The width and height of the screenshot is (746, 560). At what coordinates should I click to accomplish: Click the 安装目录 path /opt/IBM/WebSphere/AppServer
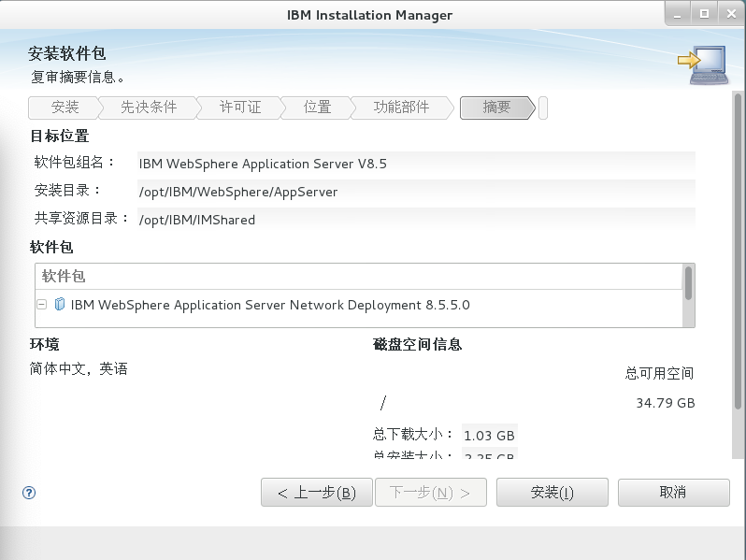(416, 192)
